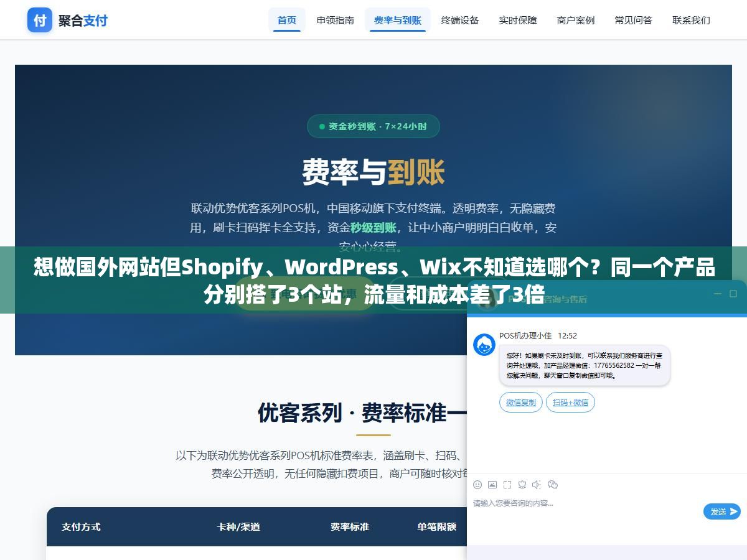Click the POS机办理小佳 agent avatar

[484, 345]
